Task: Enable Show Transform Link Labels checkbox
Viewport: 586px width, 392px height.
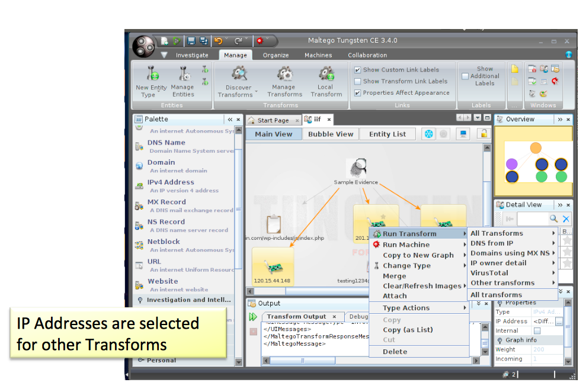Action: coord(358,81)
